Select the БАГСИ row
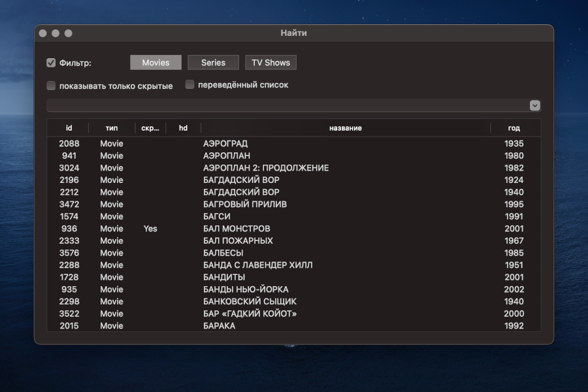Screen dimensions: 588x392 [294, 216]
